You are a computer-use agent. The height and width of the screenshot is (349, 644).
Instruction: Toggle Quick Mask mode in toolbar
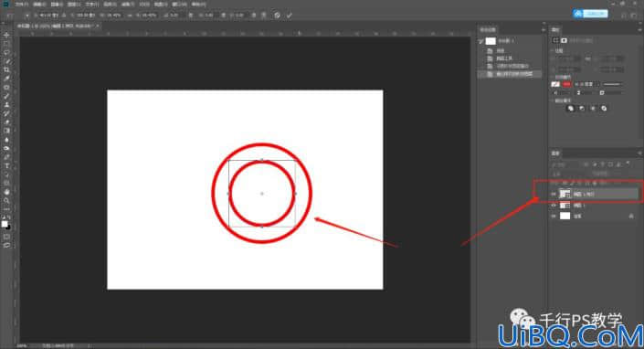pyautogui.click(x=6, y=237)
